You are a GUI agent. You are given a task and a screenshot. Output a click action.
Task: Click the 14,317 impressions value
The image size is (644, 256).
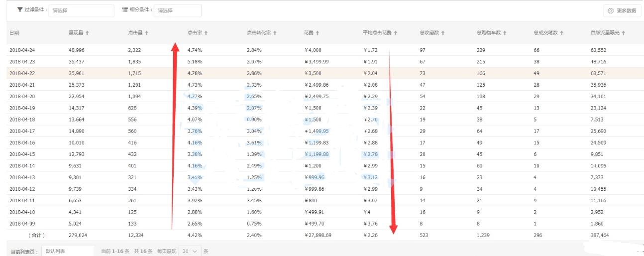(77, 108)
